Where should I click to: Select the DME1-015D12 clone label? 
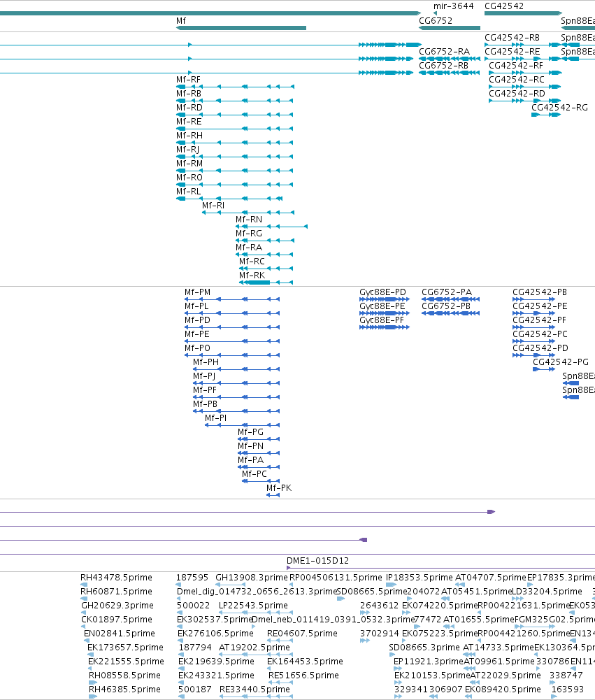point(318,561)
